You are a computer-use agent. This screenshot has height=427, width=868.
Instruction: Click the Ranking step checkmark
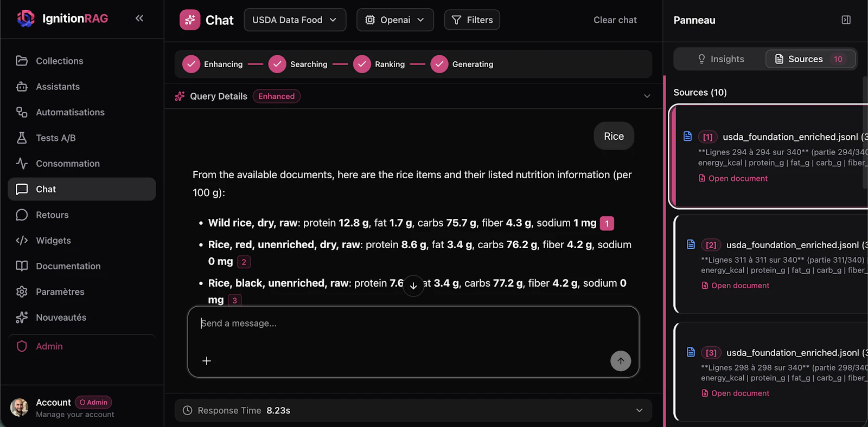[362, 64]
